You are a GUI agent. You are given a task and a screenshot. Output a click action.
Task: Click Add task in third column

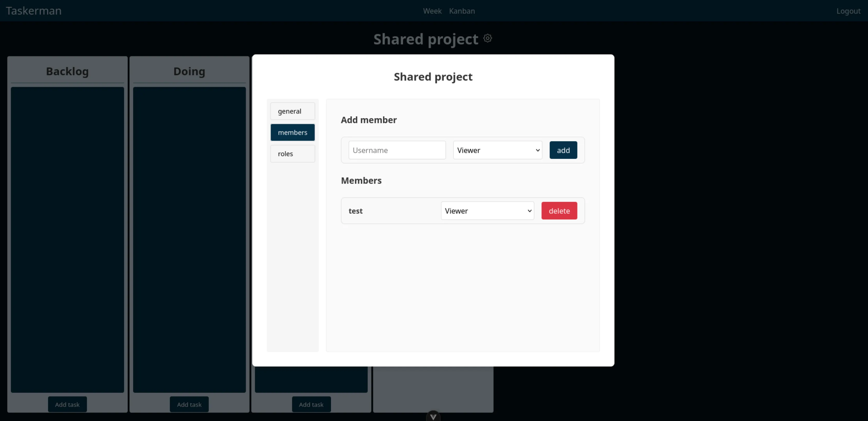pos(311,404)
